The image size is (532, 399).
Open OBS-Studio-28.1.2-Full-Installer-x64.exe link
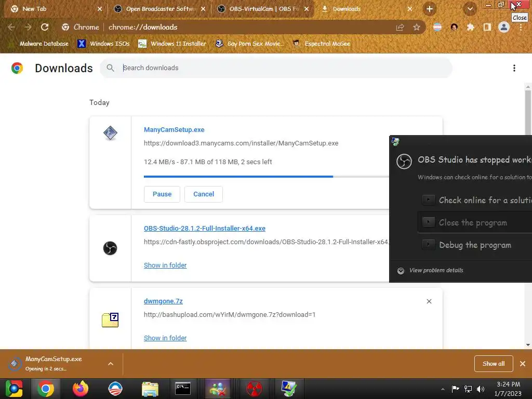[205, 229]
